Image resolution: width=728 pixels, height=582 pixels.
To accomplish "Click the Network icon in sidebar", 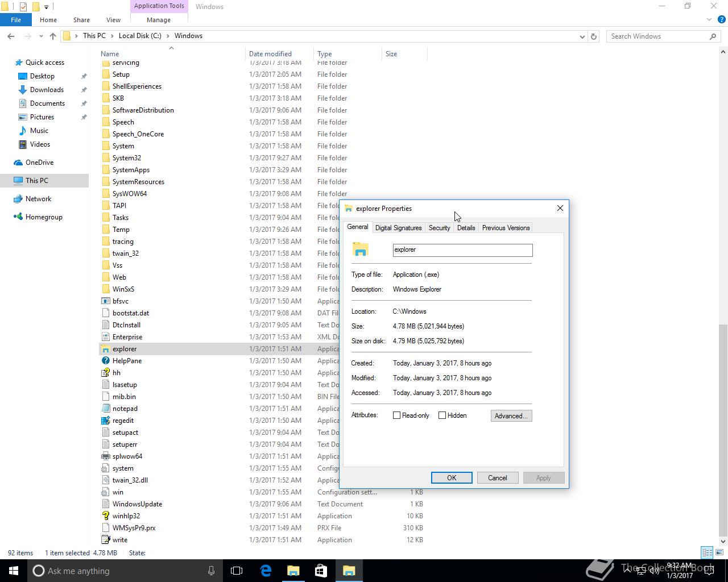I will click(x=18, y=199).
